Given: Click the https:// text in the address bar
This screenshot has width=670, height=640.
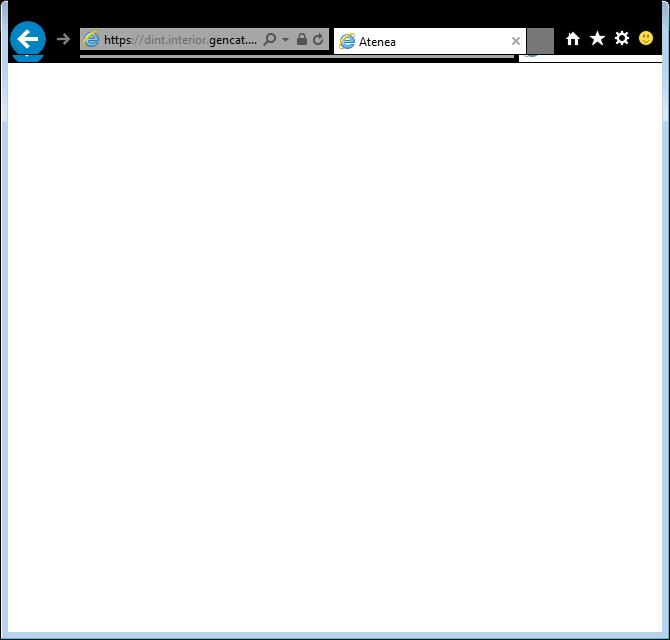Looking at the screenshot, I should pyautogui.click(x=119, y=40).
